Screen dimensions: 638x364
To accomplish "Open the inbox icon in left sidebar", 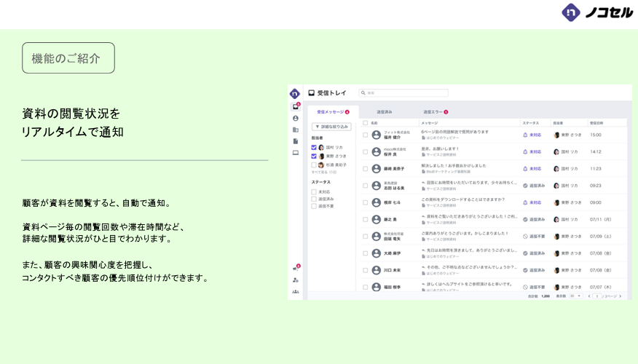I will 295,107.
